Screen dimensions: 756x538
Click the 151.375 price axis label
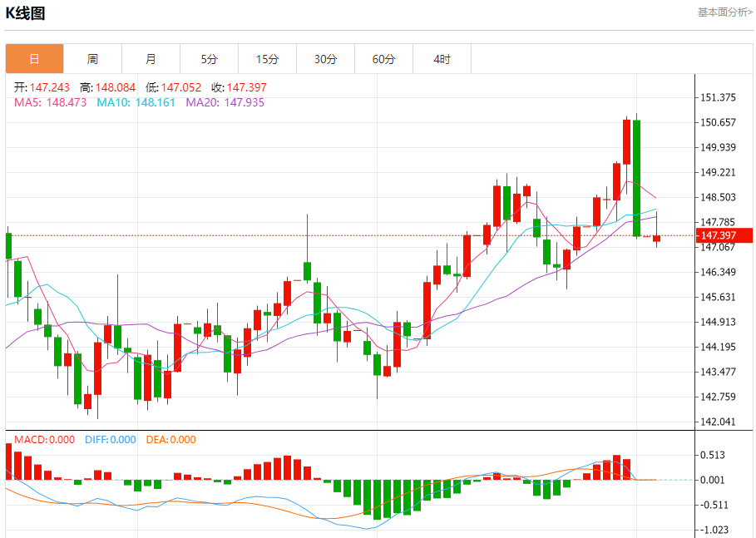(x=718, y=97)
